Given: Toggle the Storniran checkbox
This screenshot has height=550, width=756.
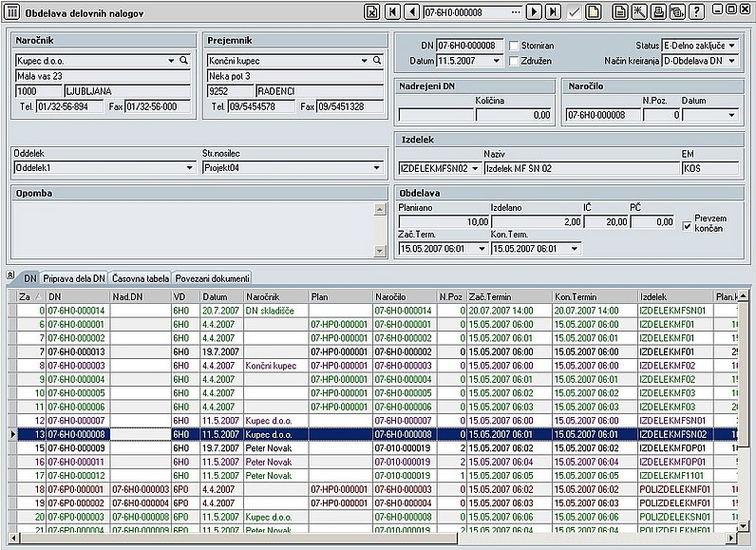Looking at the screenshot, I should tap(514, 46).
